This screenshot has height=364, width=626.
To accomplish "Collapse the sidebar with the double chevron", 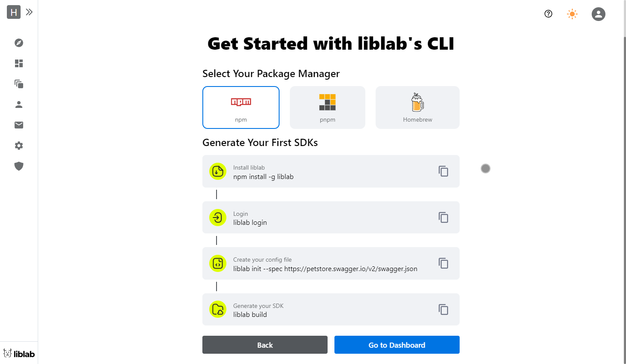I will 29,12.
